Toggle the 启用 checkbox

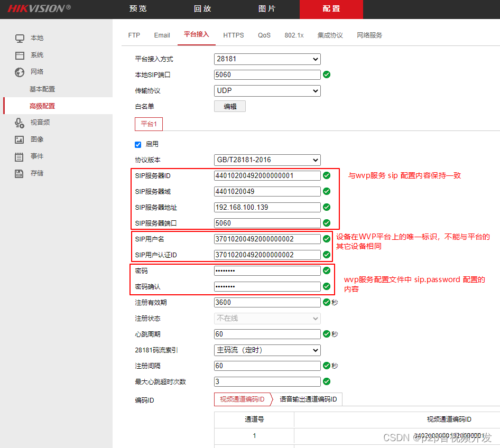tap(138, 144)
